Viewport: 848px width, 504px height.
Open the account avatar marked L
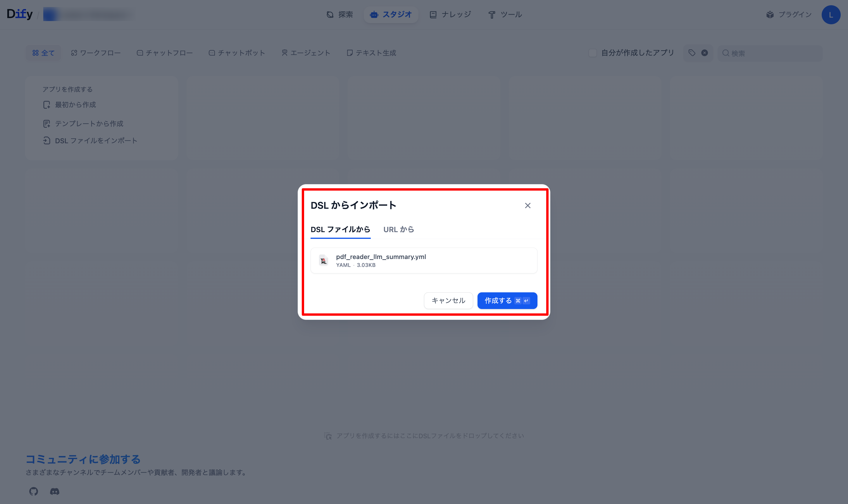pyautogui.click(x=831, y=15)
